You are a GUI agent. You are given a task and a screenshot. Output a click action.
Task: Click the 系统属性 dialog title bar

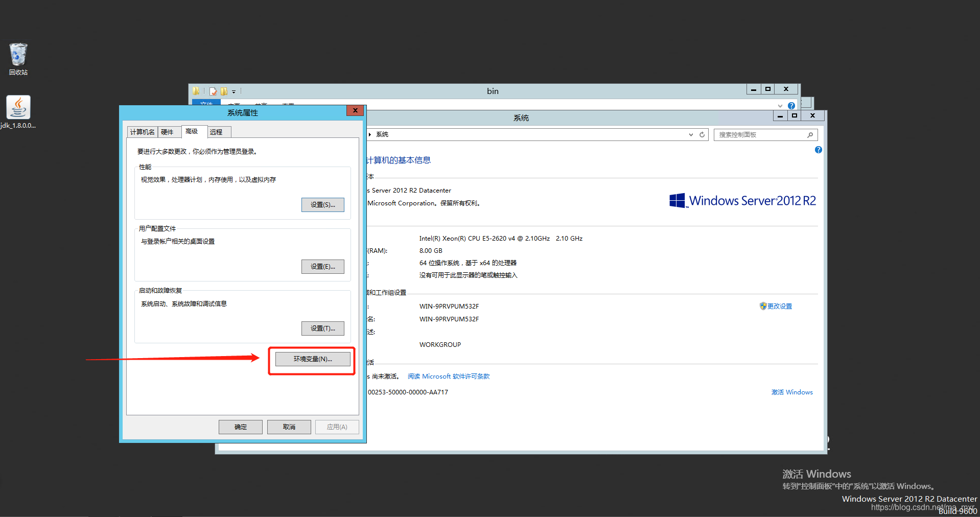pyautogui.click(x=243, y=112)
